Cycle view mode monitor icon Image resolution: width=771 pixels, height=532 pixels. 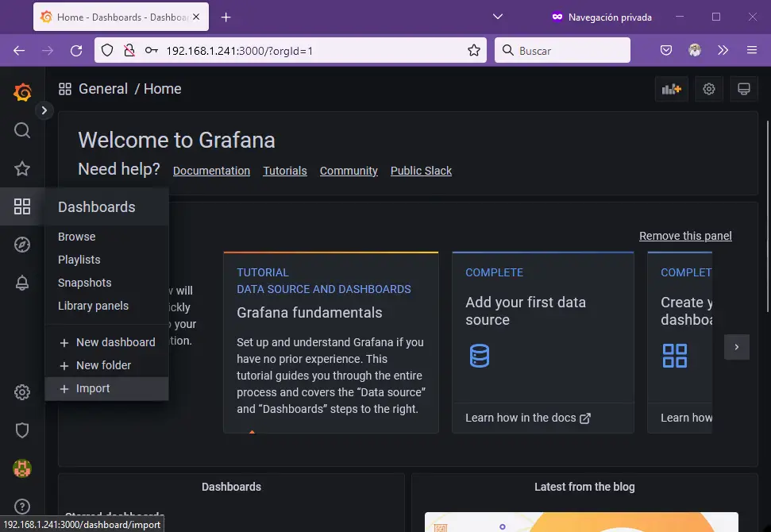coord(743,89)
